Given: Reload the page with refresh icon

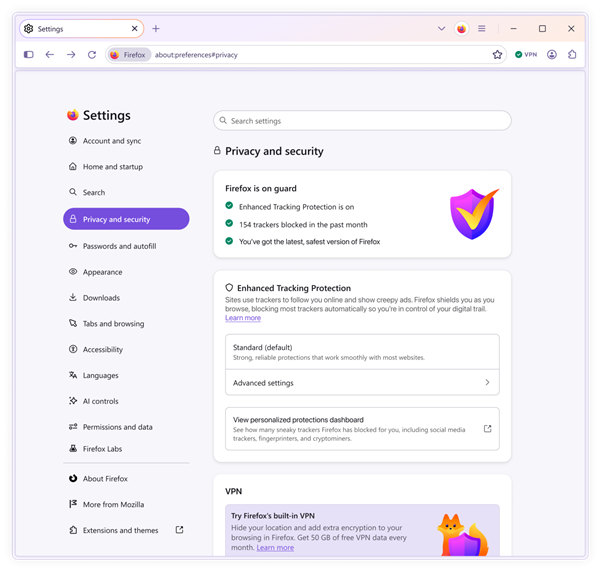Looking at the screenshot, I should [92, 55].
